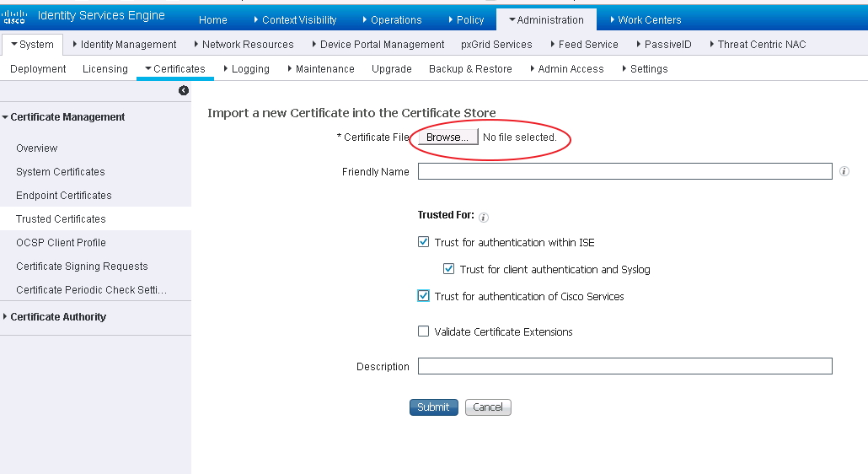The height and width of the screenshot is (474, 868).
Task: Open the Maintenance dropdown
Action: [321, 68]
